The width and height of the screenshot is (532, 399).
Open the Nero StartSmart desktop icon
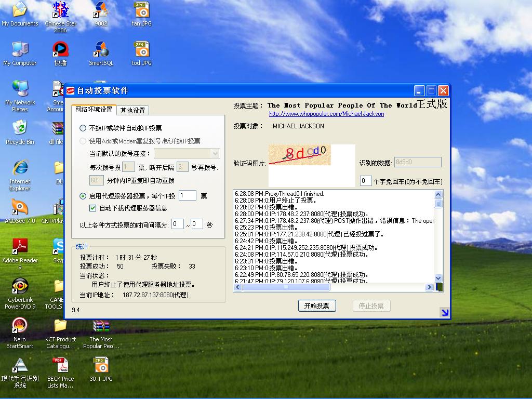20,326
